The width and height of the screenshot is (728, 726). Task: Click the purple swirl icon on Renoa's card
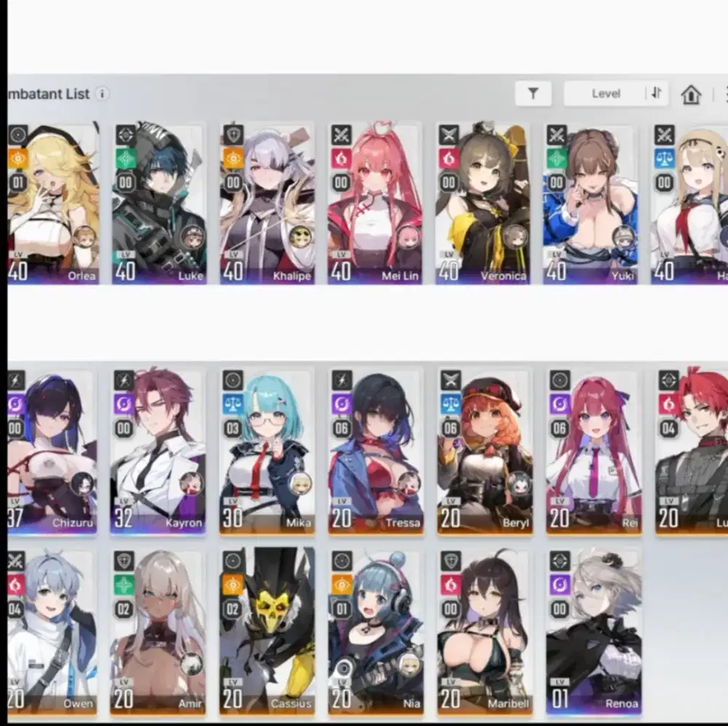(559, 584)
